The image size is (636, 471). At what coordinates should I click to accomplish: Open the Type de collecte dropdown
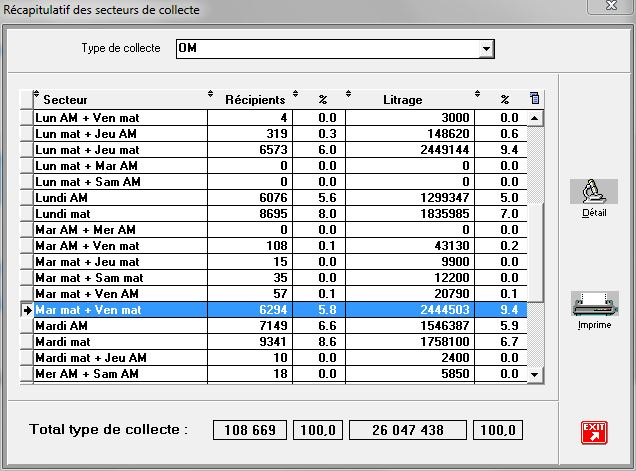486,48
